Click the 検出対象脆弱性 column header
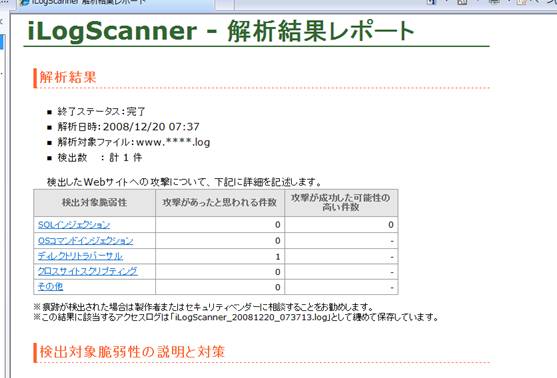The height and width of the screenshot is (378, 557). pos(94,202)
